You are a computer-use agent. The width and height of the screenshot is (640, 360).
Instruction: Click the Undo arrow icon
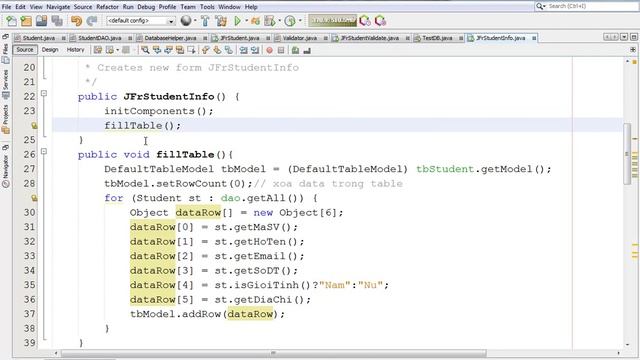pos(76,21)
